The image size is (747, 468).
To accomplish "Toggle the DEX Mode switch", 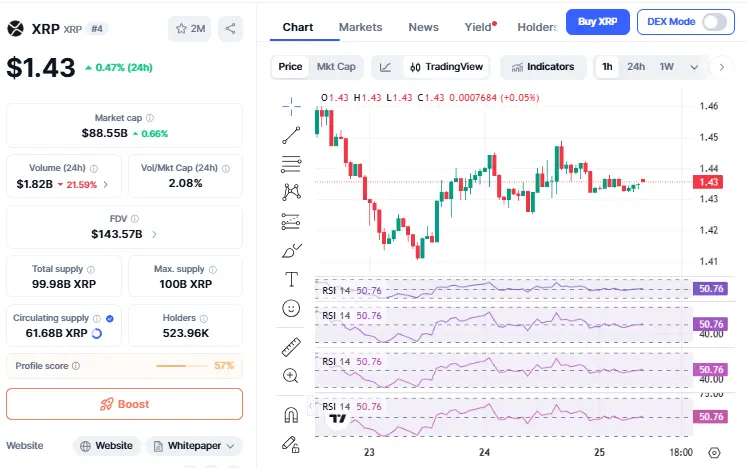I will pos(715,22).
